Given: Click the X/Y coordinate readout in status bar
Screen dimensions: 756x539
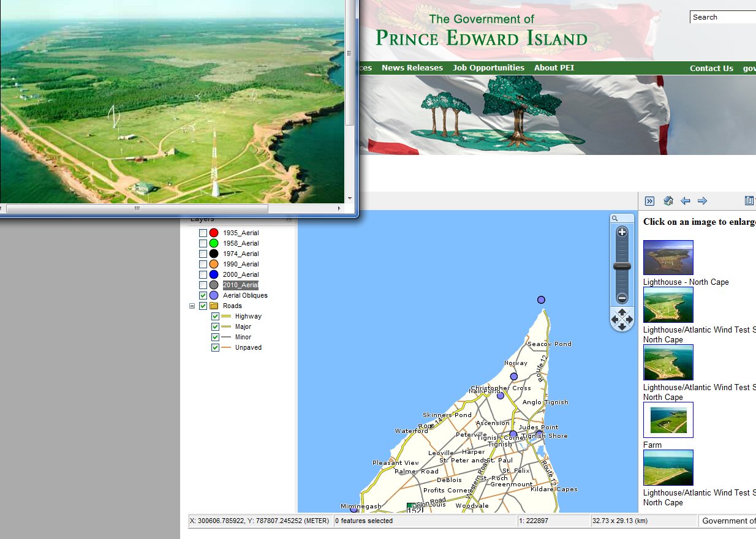Looking at the screenshot, I should [260, 521].
